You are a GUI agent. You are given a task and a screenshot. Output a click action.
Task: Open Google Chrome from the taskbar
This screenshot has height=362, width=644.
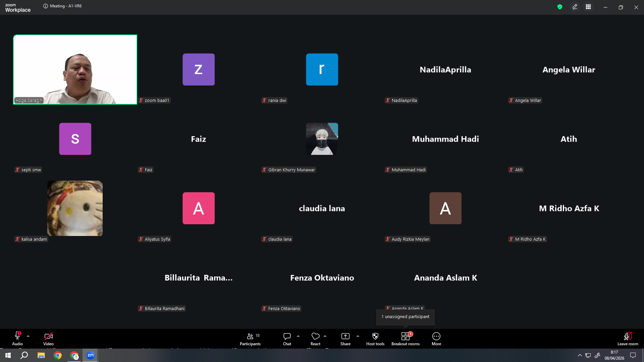click(x=58, y=355)
